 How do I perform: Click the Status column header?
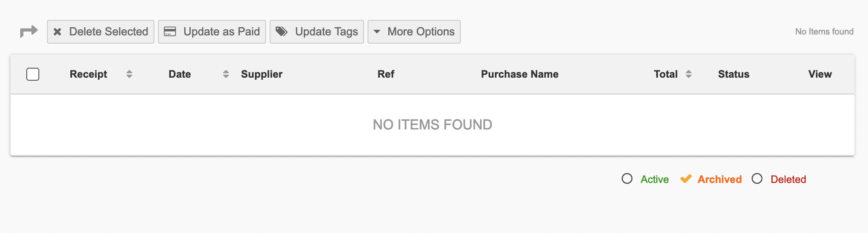coord(734,74)
